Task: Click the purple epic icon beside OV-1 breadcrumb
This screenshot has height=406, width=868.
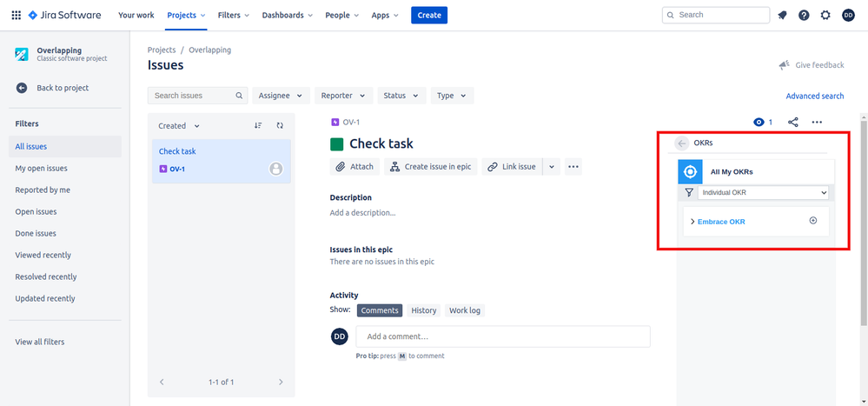Action: (x=335, y=122)
